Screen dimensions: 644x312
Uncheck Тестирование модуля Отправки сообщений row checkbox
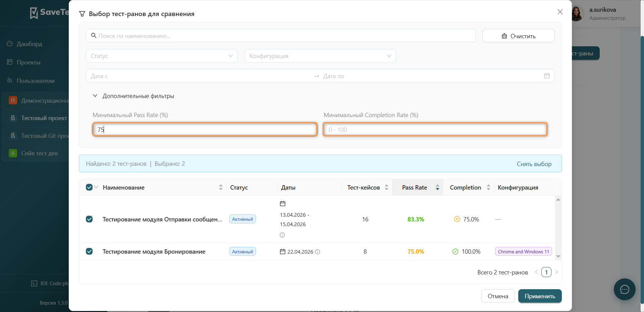[89, 219]
